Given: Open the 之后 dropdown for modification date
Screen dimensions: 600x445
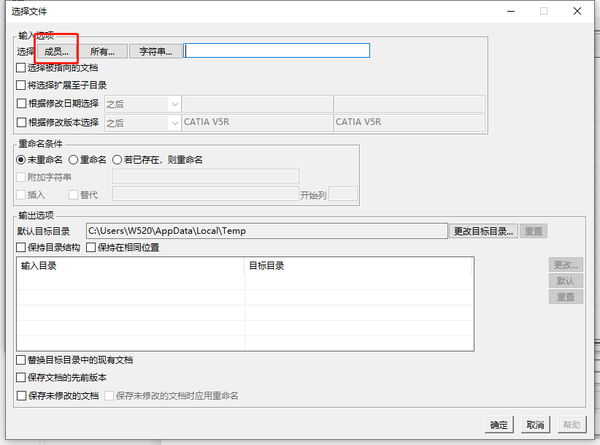Looking at the screenshot, I should [x=142, y=104].
